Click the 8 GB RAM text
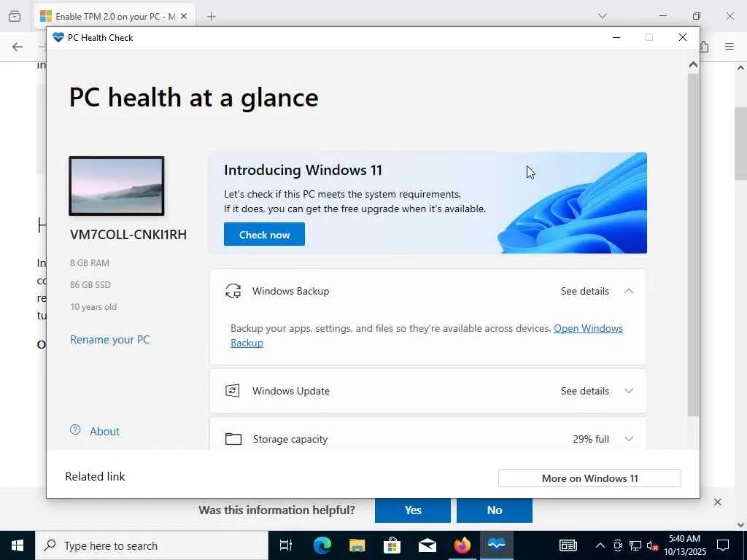The height and width of the screenshot is (560, 747). tap(90, 262)
